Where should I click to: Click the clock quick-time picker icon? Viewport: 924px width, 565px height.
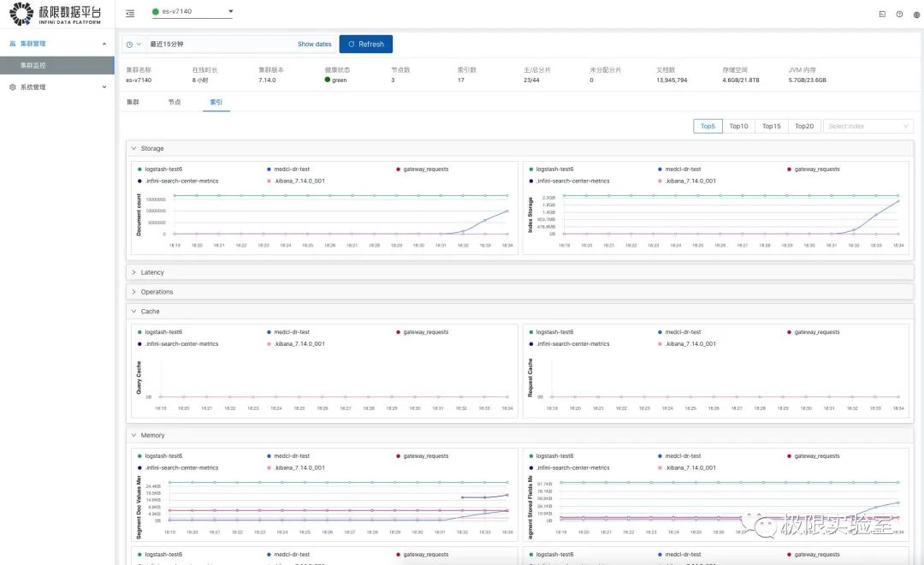(x=130, y=45)
